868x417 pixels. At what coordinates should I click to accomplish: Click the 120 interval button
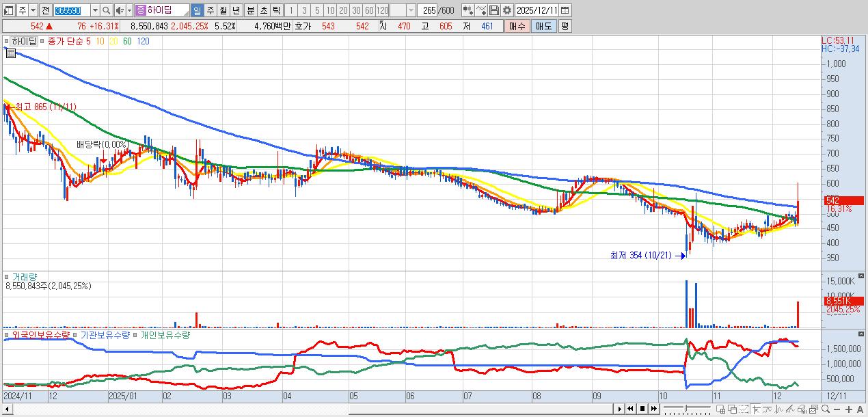point(382,10)
